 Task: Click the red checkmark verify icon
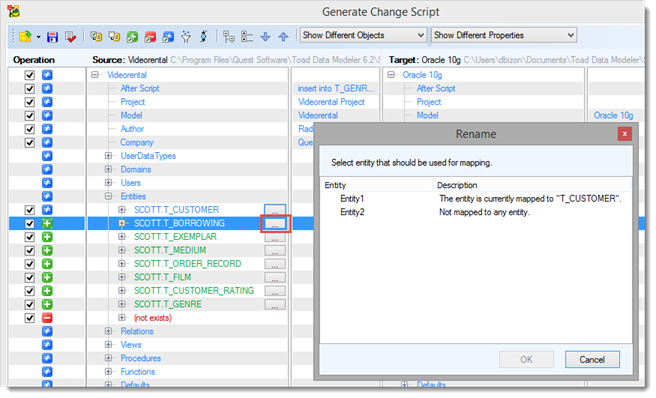coord(70,37)
